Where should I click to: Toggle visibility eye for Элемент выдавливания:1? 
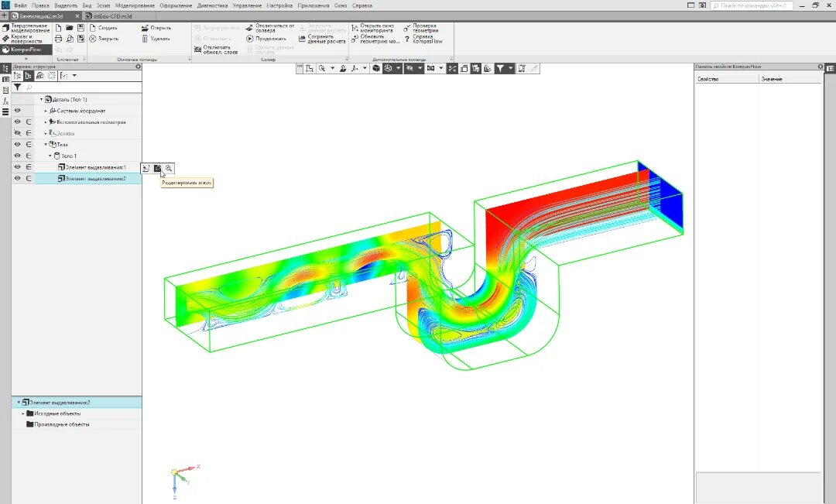point(18,167)
